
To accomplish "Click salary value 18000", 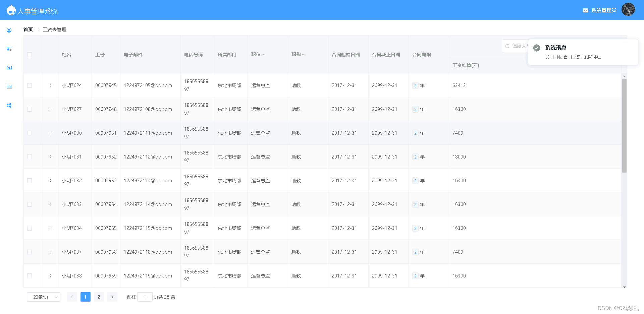I will pyautogui.click(x=459, y=157).
